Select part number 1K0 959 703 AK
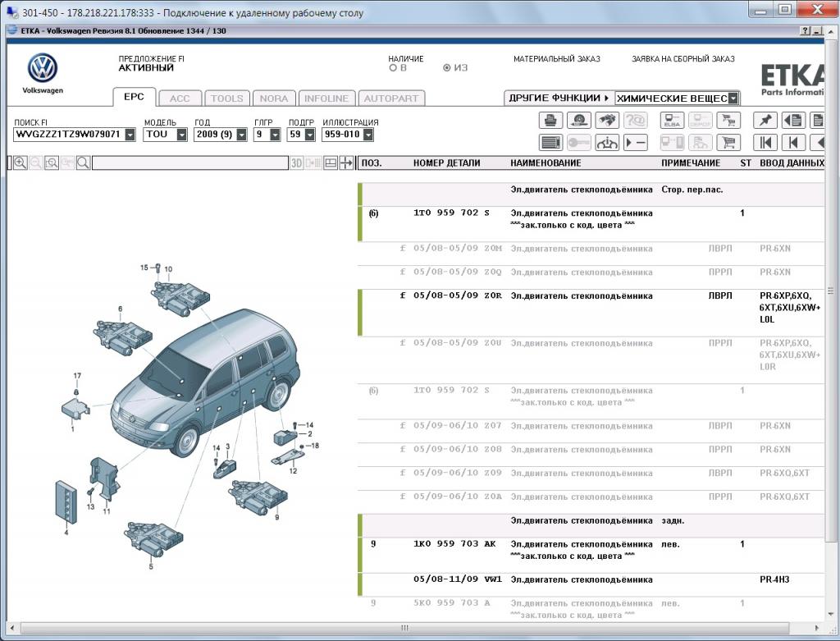Image resolution: width=840 pixels, height=641 pixels. (454, 544)
